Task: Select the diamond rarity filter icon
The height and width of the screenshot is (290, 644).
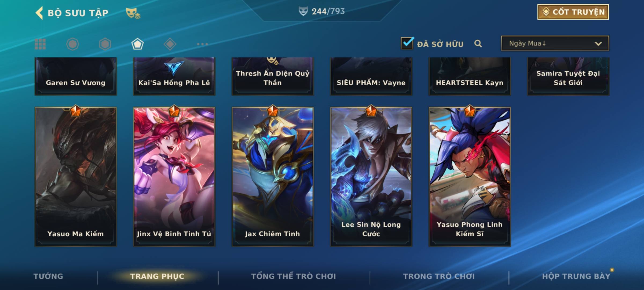Action: pos(170,44)
